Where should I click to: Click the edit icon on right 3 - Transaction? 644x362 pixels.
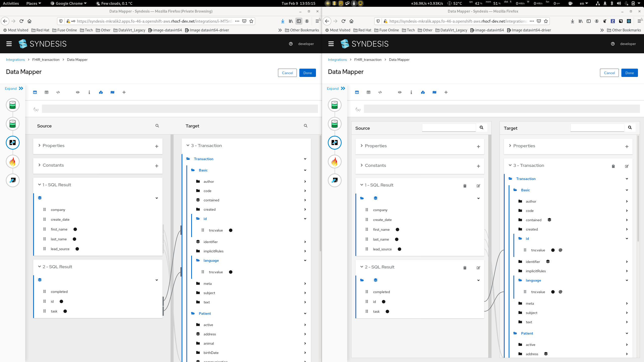[x=627, y=166]
